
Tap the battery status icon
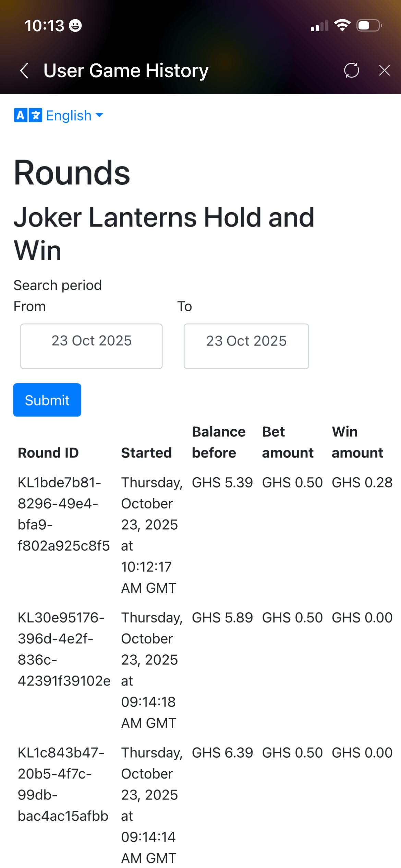(x=369, y=25)
